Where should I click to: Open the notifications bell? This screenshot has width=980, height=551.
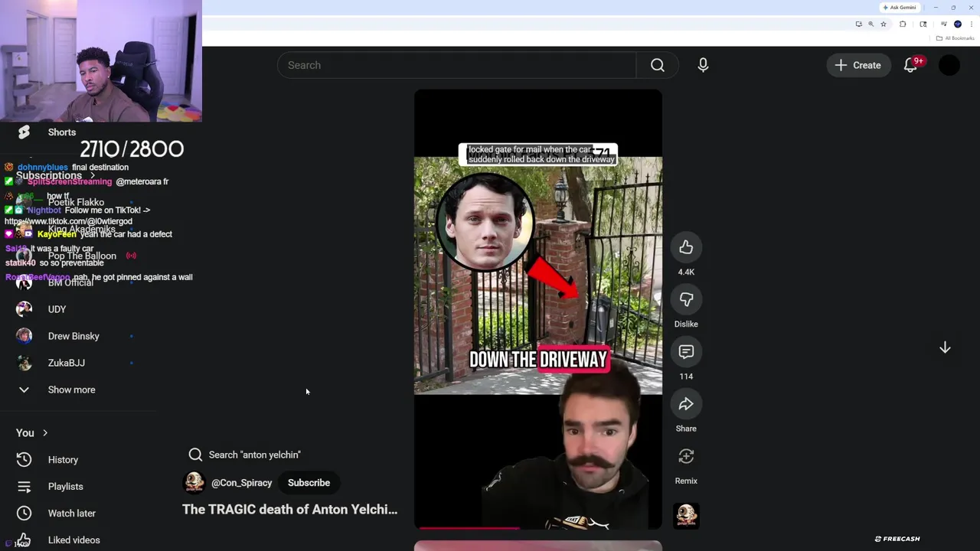(x=910, y=65)
